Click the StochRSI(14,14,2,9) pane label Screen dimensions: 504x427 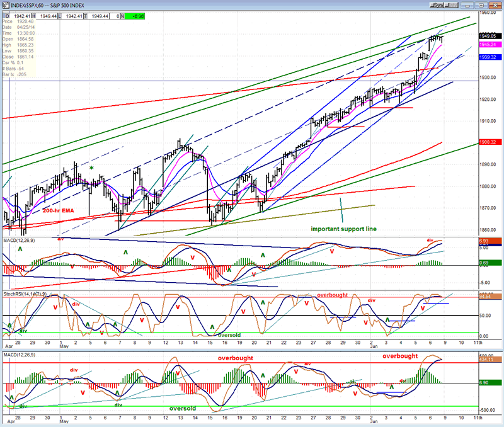(25, 294)
